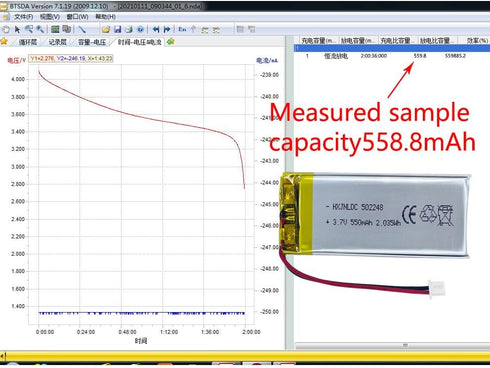Click the blue round help icon
The width and height of the screenshot is (490, 368).
pyautogui.click(x=140, y=29)
